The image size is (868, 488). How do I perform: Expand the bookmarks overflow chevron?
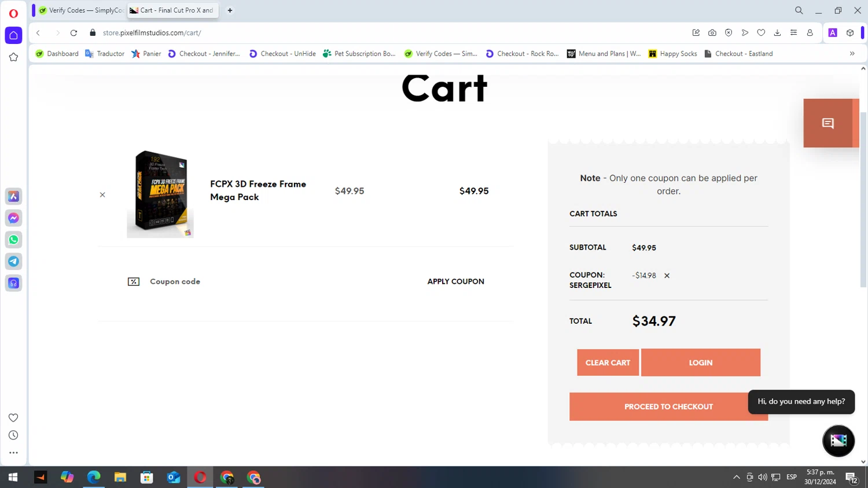(x=852, y=54)
